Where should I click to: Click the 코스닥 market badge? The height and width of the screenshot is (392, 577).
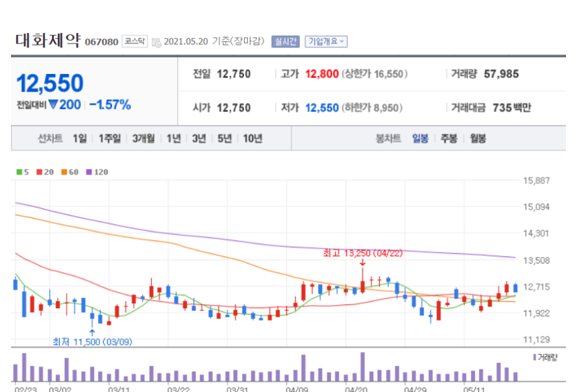[135, 42]
